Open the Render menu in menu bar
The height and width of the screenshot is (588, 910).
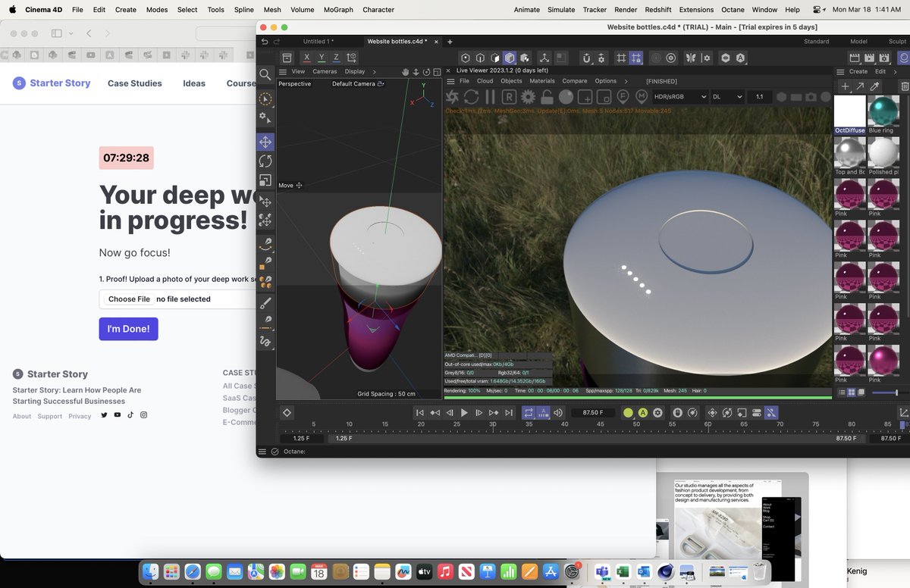pyautogui.click(x=626, y=10)
